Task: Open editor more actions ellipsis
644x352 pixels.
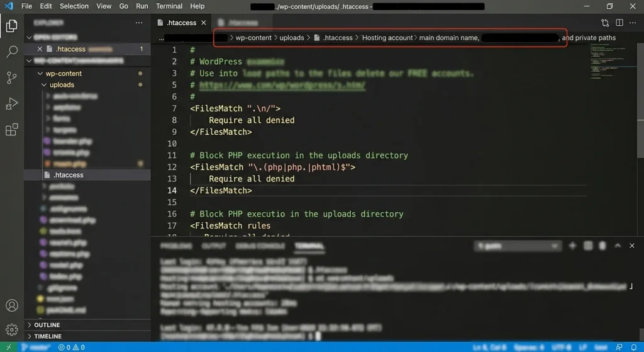Action: click(633, 23)
